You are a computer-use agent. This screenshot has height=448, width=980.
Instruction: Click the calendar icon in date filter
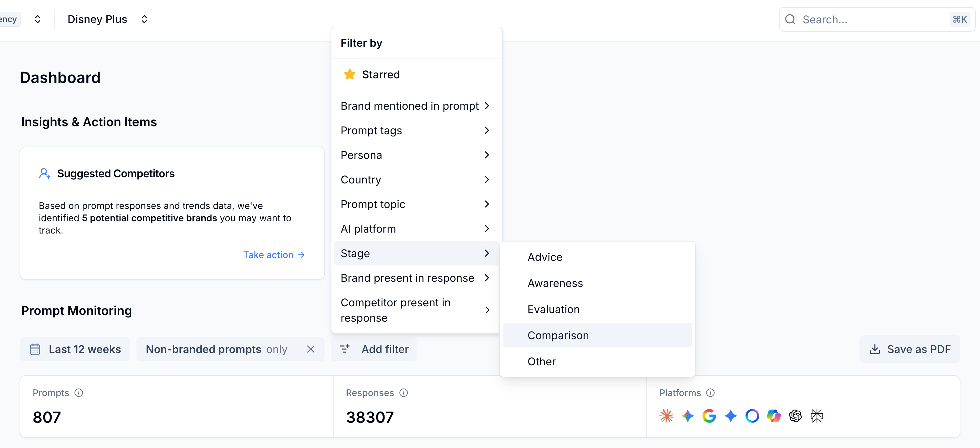click(35, 349)
